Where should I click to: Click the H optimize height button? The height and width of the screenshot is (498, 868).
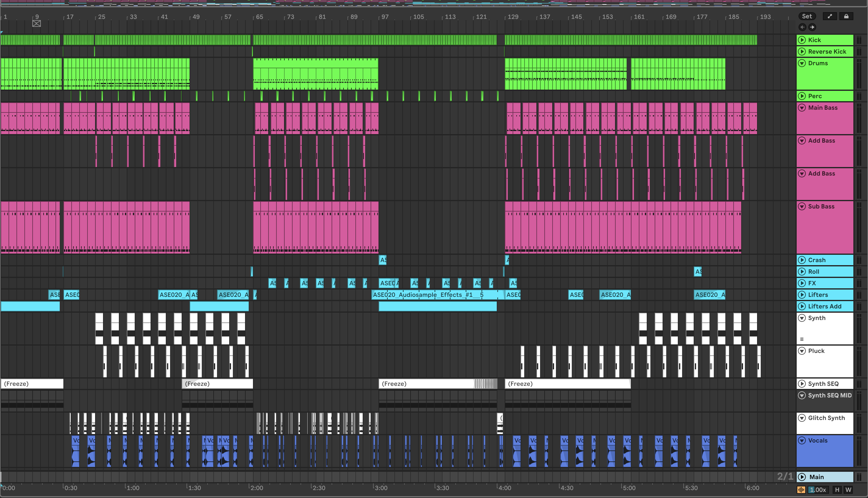(837, 489)
